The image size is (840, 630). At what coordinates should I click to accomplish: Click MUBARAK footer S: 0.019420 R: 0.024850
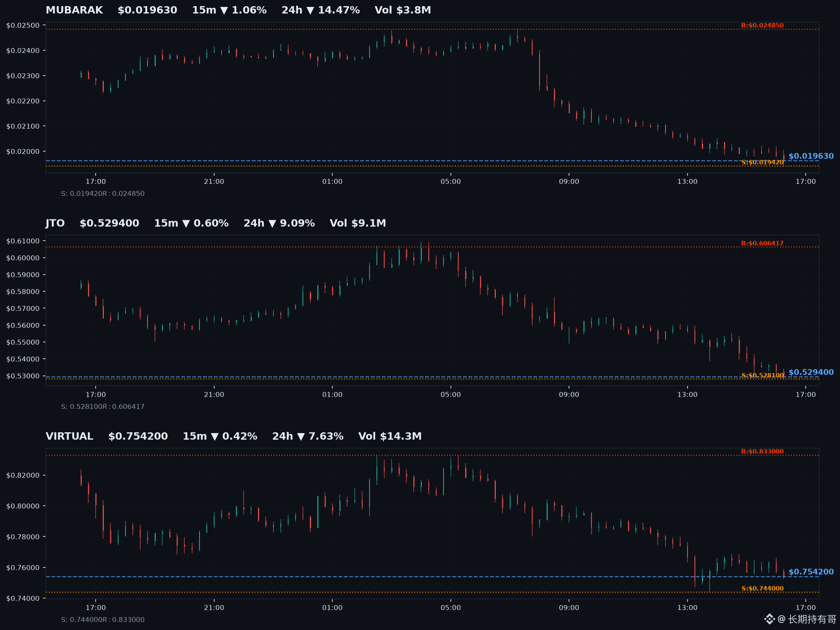click(103, 194)
